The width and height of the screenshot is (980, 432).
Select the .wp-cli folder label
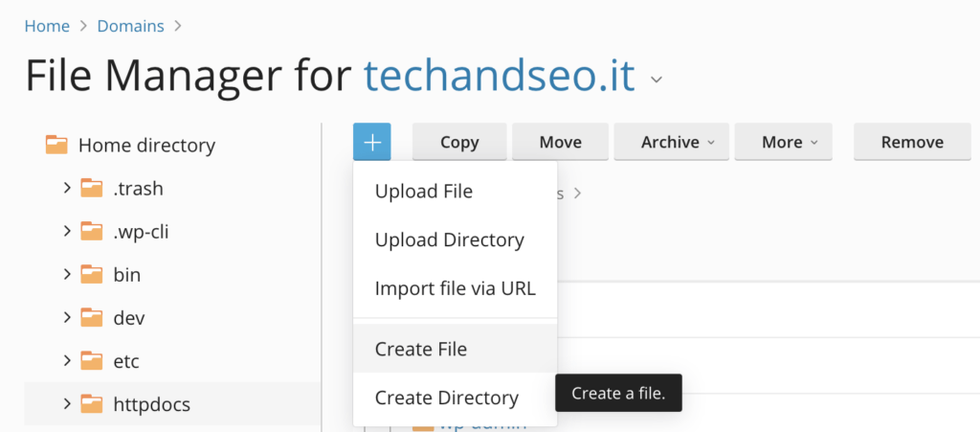(142, 232)
